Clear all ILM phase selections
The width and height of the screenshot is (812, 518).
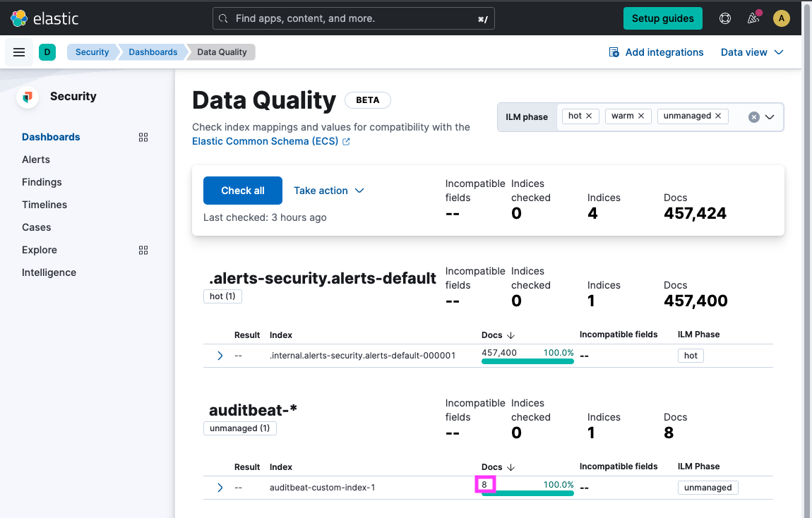pyautogui.click(x=754, y=117)
